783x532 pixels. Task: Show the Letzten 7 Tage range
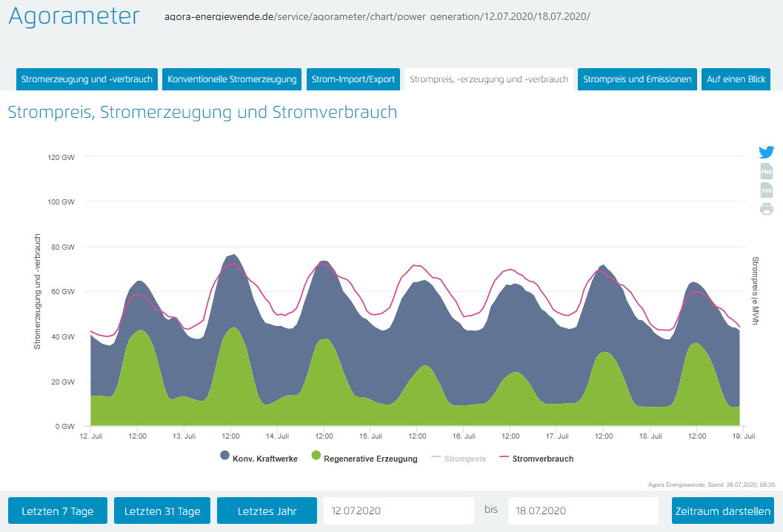coord(58,511)
